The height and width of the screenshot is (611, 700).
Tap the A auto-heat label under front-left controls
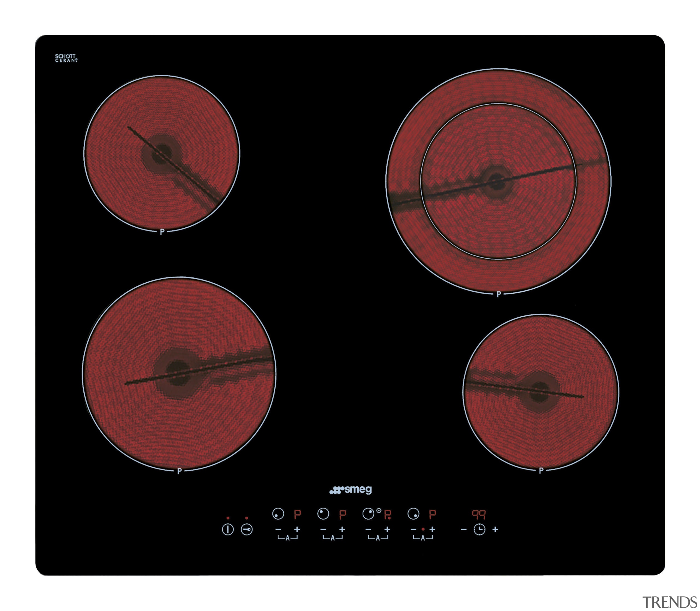pyautogui.click(x=288, y=538)
